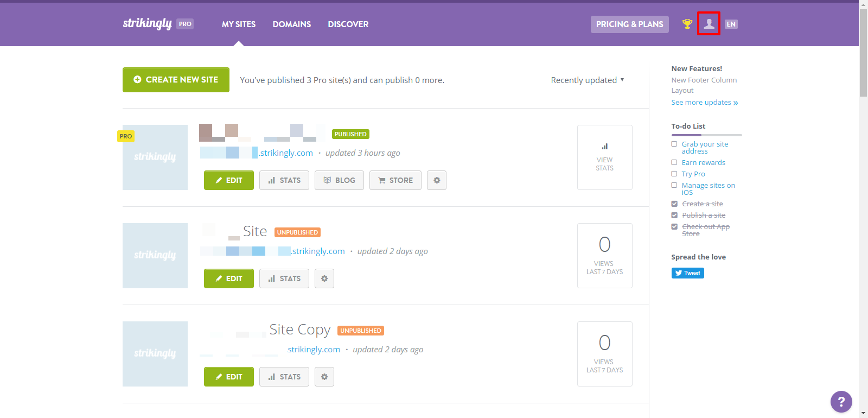
Task: Click the PUBLISHED status badge
Action: pyautogui.click(x=350, y=134)
